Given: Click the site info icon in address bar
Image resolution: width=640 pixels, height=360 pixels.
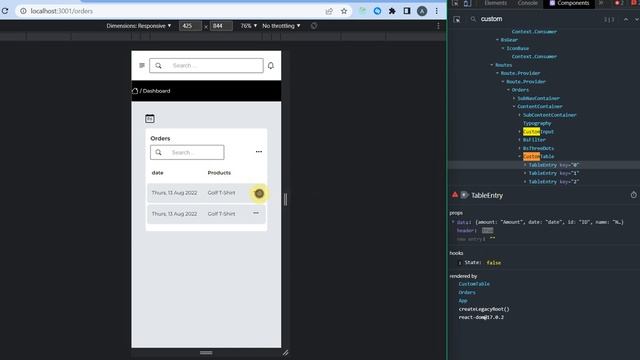Looking at the screenshot, I should 23,11.
